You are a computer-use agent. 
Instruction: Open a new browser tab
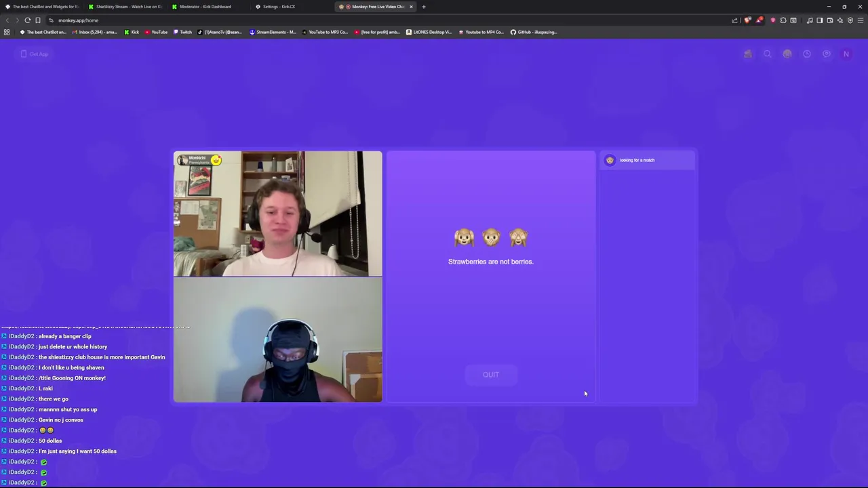click(424, 7)
